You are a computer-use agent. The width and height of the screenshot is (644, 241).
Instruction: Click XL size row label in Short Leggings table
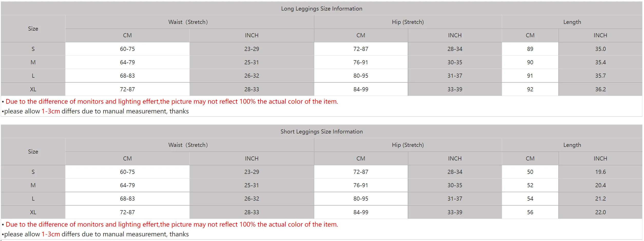coord(33,212)
